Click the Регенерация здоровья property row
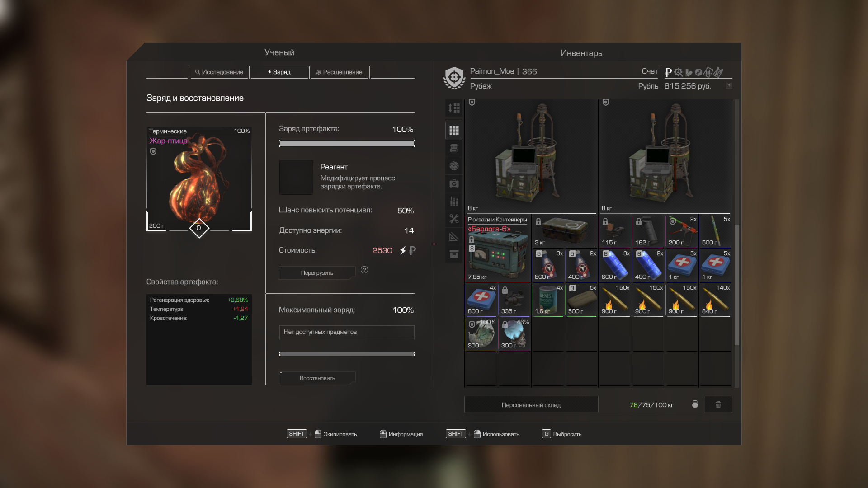 point(199,300)
